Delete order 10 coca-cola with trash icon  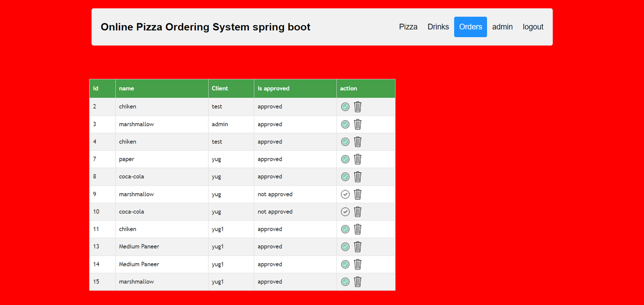coord(357,212)
